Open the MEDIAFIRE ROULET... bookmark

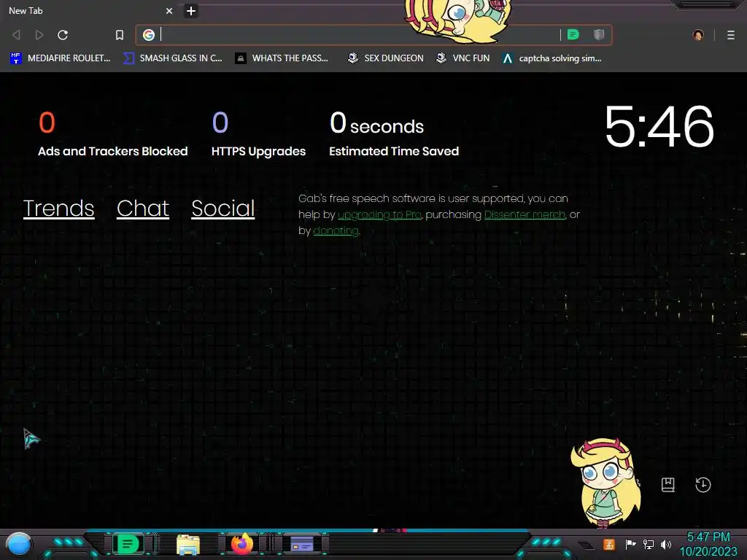tap(60, 58)
